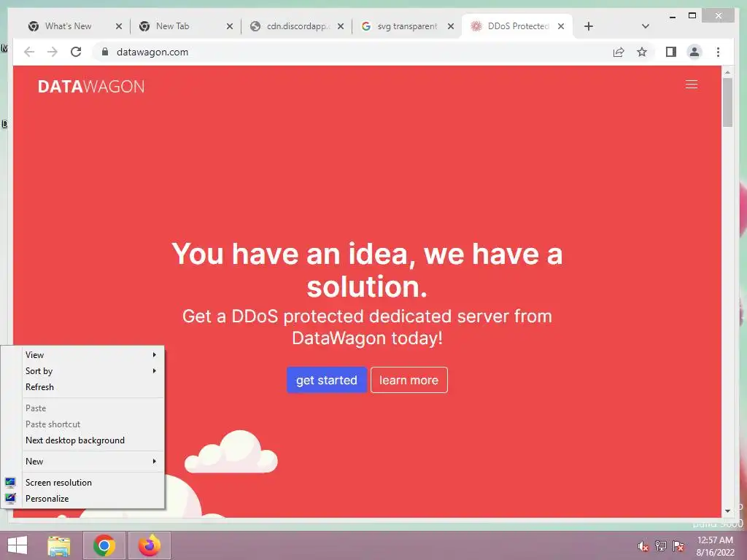Viewport: 747px width, 560px height.
Task: Click the Windows Start button
Action: tap(18, 545)
